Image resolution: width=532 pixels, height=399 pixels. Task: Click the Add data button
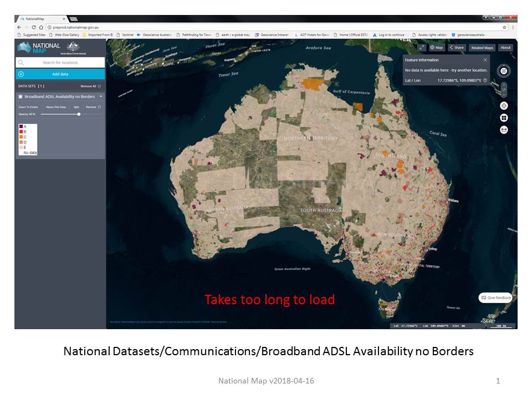click(x=60, y=74)
